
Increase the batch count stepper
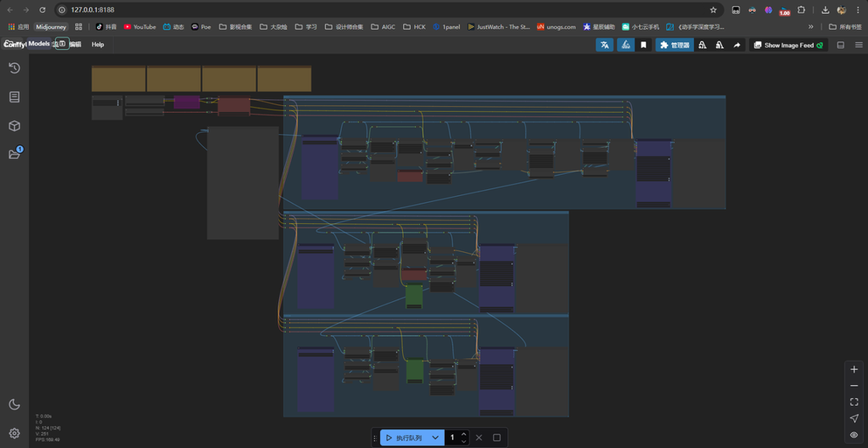click(x=463, y=434)
